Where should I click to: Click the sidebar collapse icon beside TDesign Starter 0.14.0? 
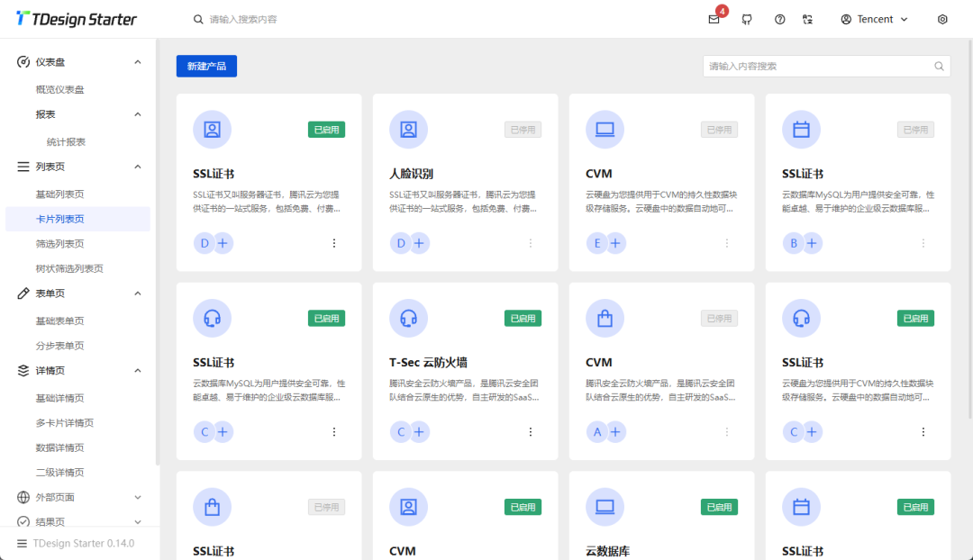[22, 543]
